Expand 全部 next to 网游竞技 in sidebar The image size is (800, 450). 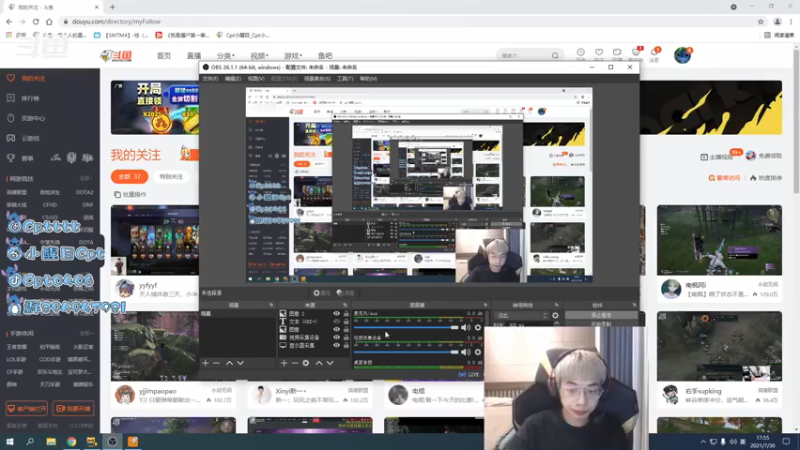pyautogui.click(x=86, y=179)
